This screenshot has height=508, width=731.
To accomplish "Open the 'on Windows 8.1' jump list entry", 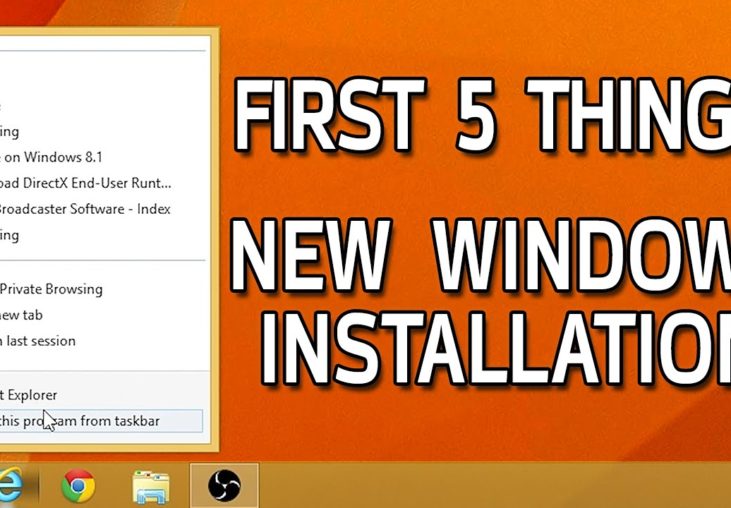I will tap(52, 157).
